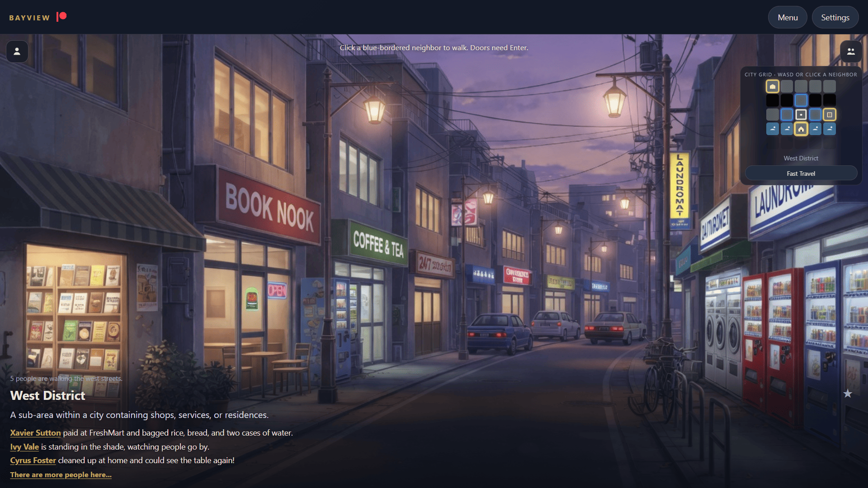
Task: Open Xavier Sutton's profile link
Action: [x=35, y=433]
